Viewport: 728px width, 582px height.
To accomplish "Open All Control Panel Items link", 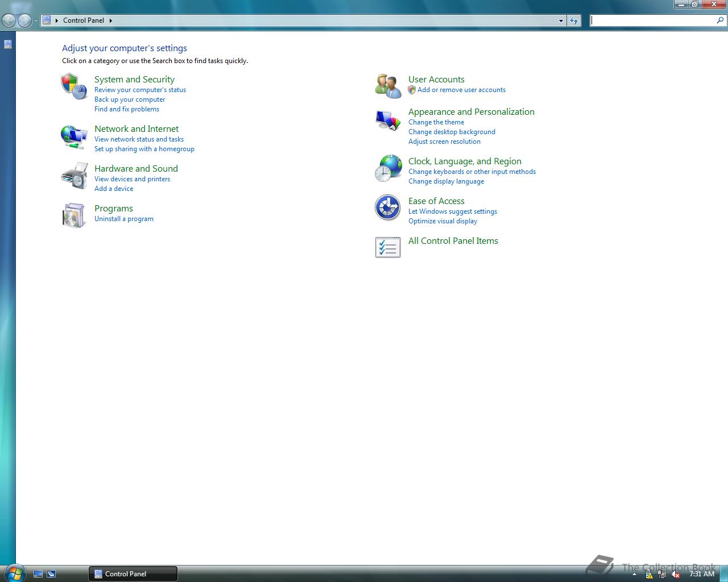I will [x=453, y=241].
